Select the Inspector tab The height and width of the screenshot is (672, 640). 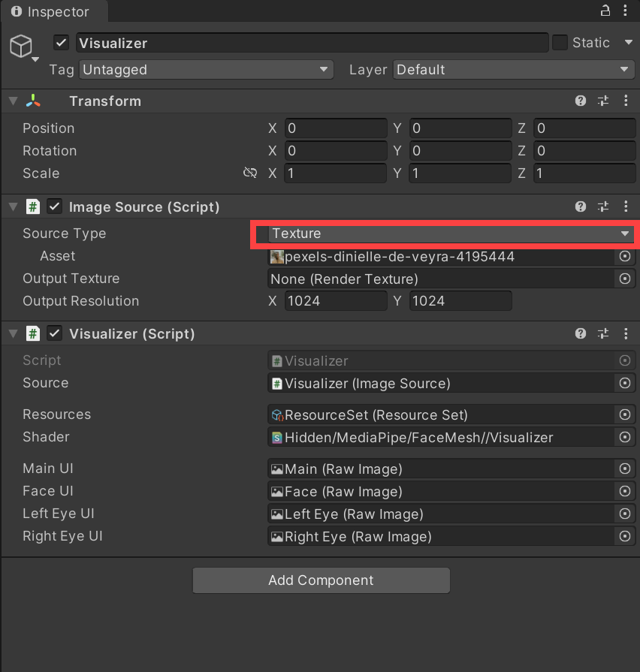coord(54,11)
